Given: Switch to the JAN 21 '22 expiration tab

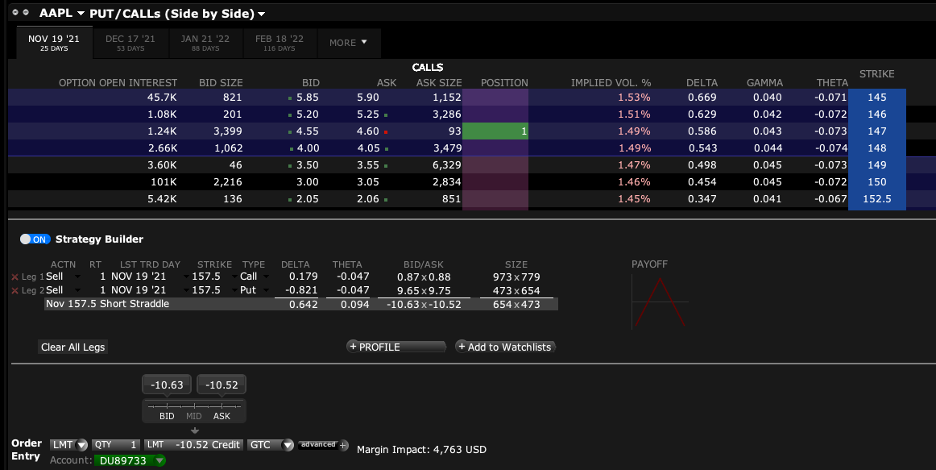Looking at the screenshot, I should tap(205, 42).
